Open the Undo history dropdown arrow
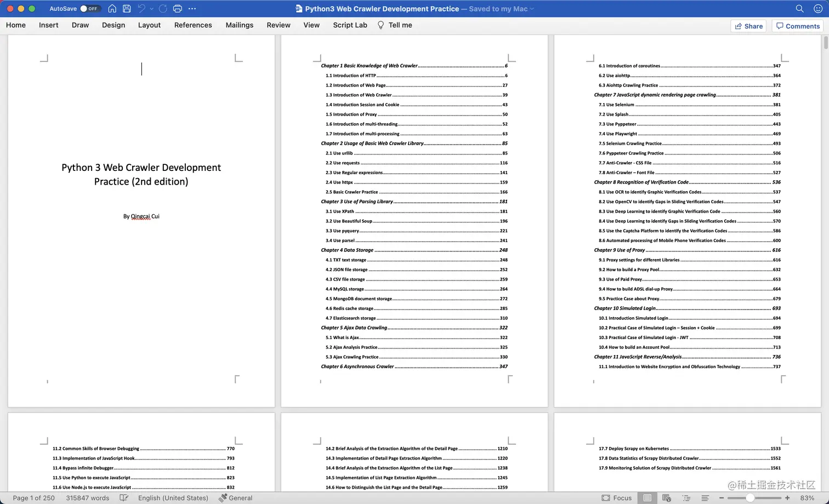This screenshot has height=504, width=829. point(151,9)
